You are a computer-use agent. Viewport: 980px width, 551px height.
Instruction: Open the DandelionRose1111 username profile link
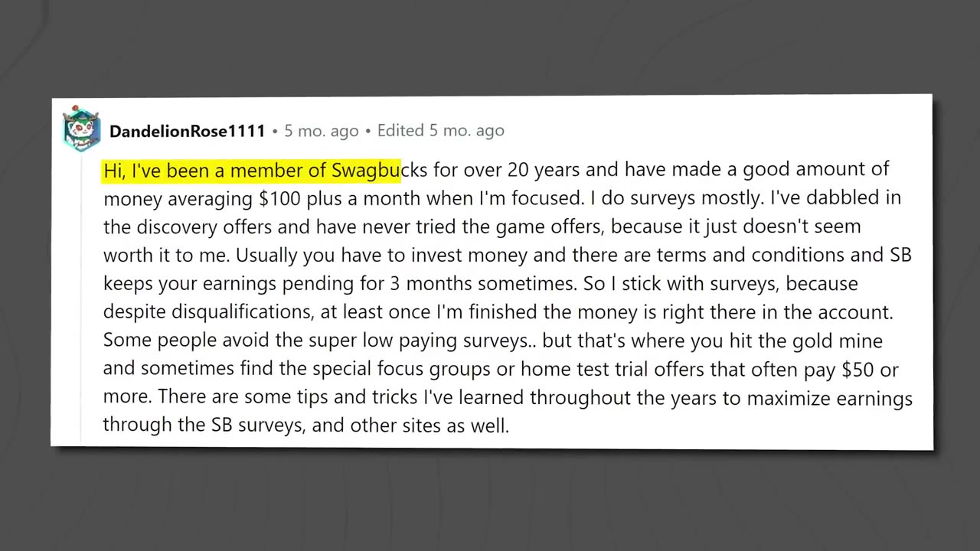click(x=187, y=131)
